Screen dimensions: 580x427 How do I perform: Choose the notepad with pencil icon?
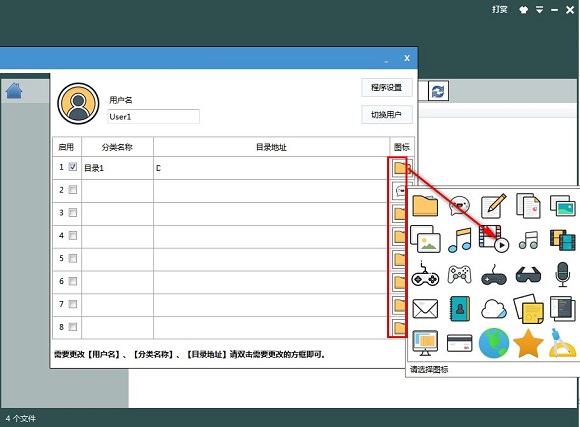[x=493, y=205]
